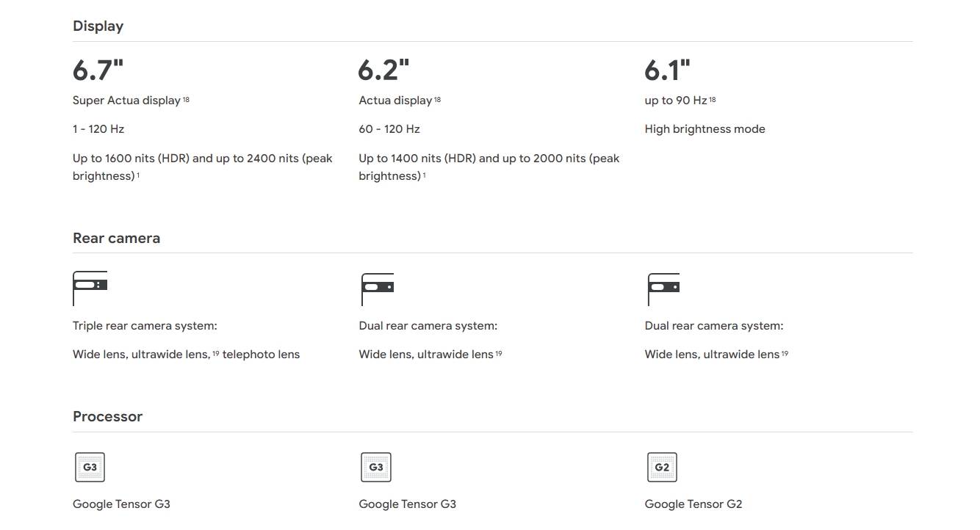Click the Tensor G2 chip icon

pyautogui.click(x=662, y=467)
